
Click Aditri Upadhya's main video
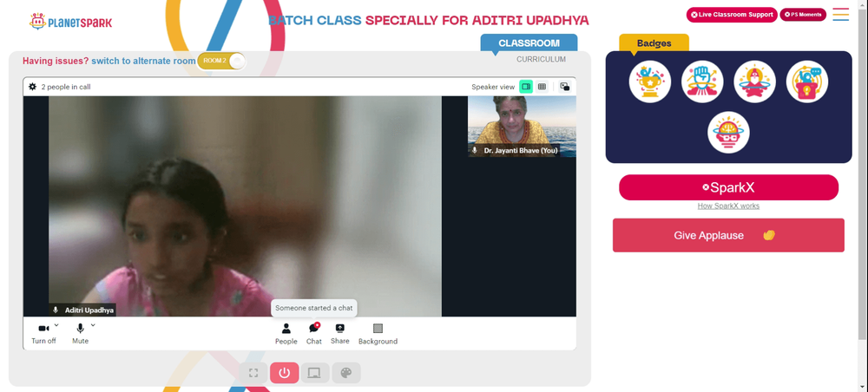pos(245,206)
